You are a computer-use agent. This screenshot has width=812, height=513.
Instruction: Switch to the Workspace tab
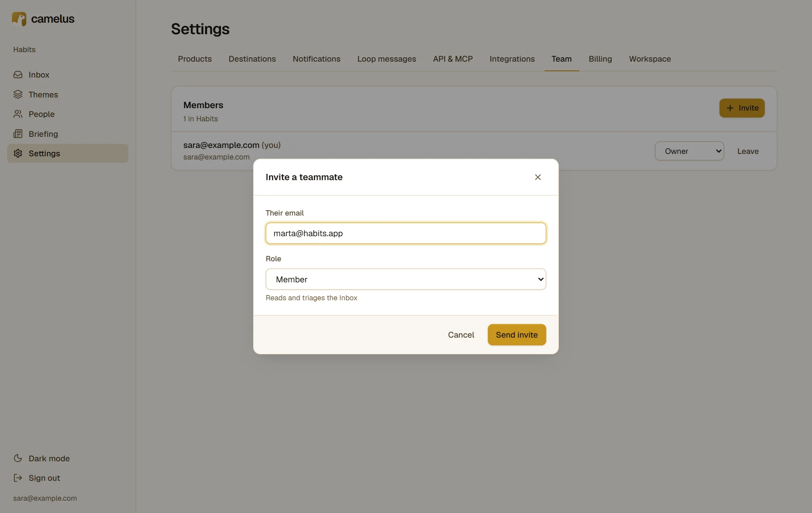pos(650,59)
